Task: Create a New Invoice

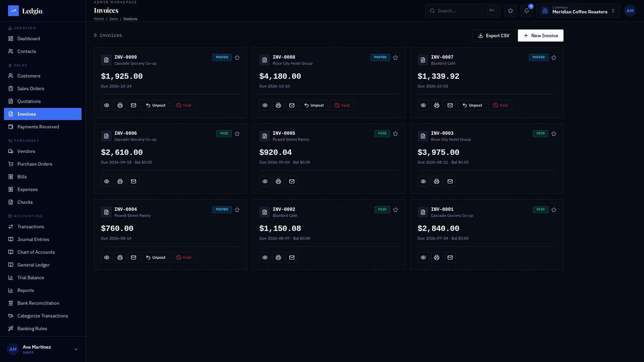Action: [541, 35]
